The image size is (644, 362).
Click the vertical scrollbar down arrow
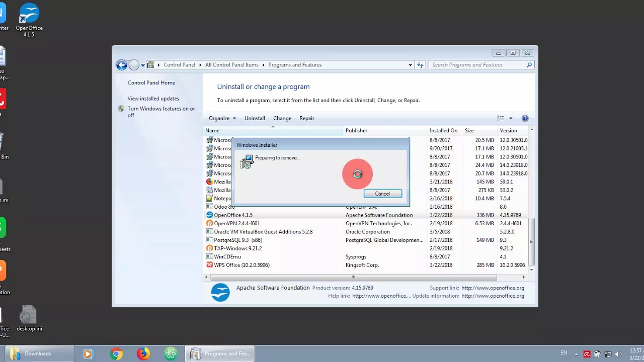click(532, 270)
